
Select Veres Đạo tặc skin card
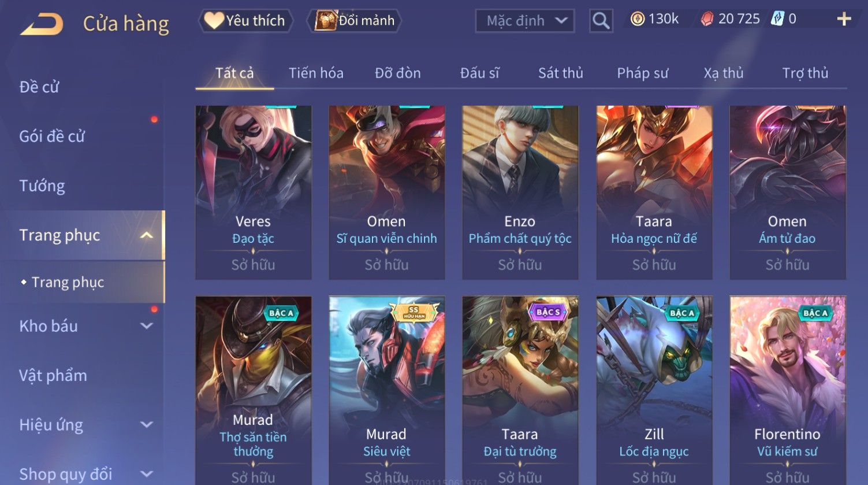click(x=254, y=192)
